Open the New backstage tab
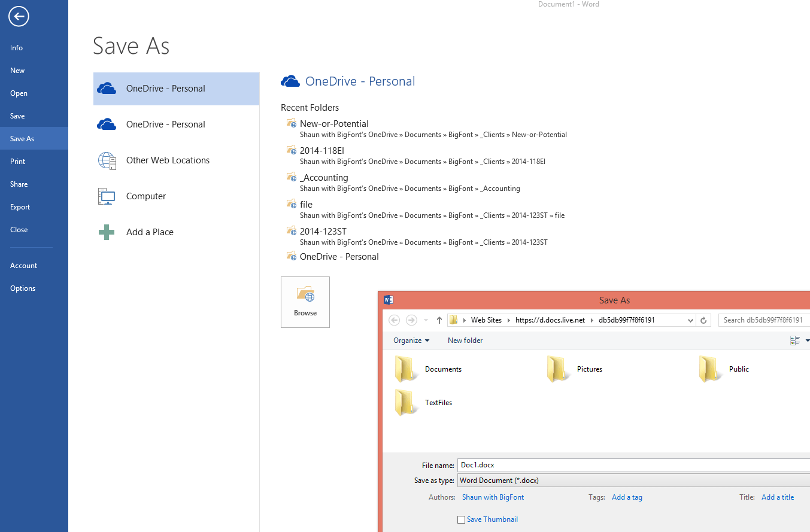This screenshot has height=532, width=810. coord(34,71)
